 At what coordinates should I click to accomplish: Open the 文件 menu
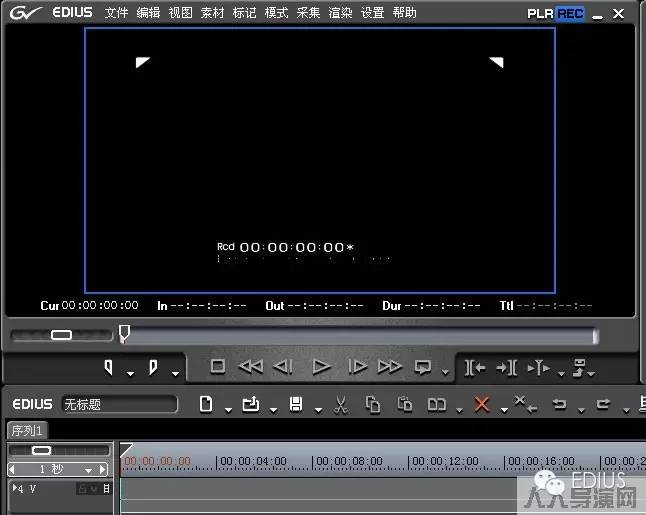[116, 13]
